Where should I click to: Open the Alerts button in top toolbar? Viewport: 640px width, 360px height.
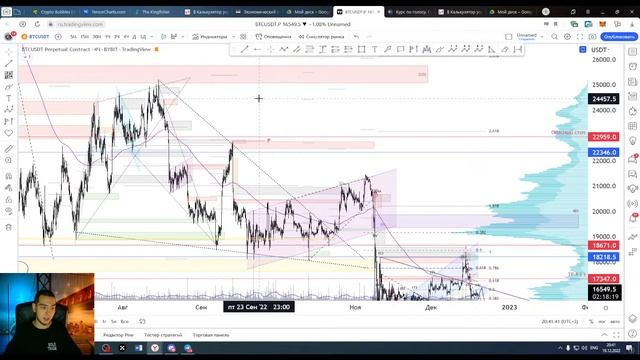273,37
